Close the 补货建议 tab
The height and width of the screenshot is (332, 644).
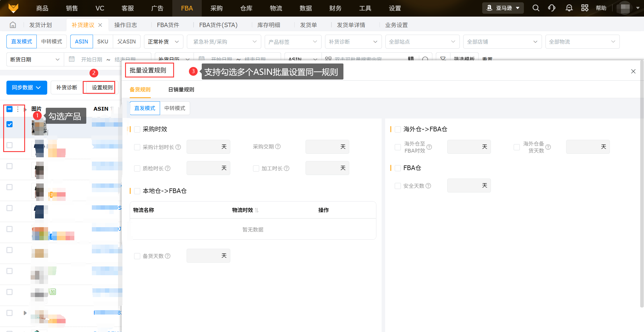pos(100,25)
